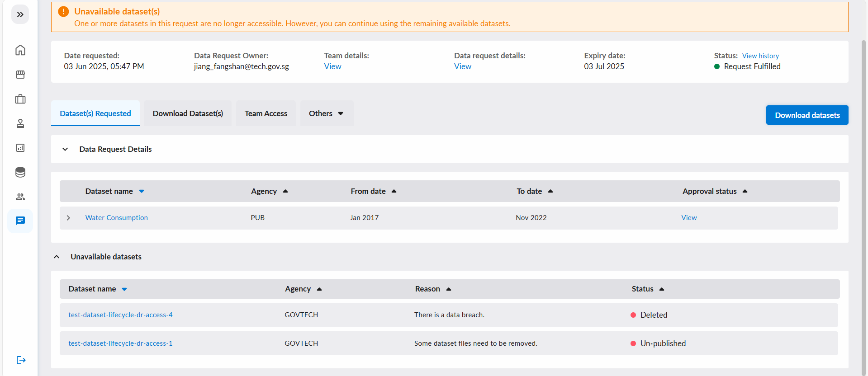The width and height of the screenshot is (868, 376).
Task: Collapse the Data Request Details section
Action: coord(65,149)
